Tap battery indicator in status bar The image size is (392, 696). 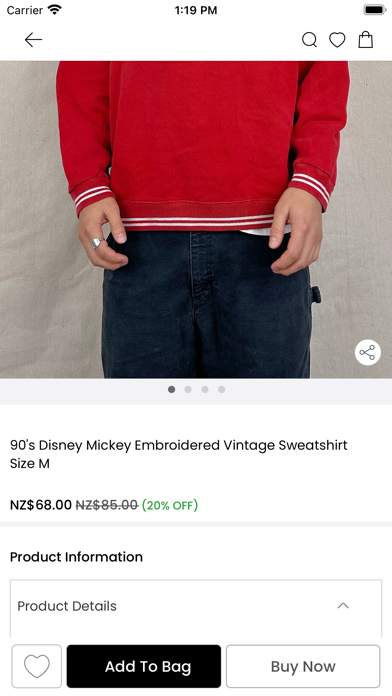click(375, 10)
